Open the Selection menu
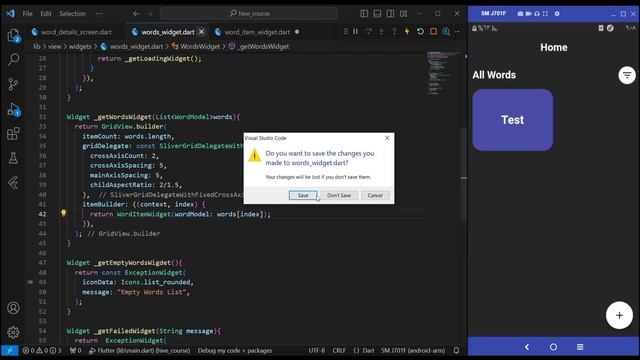640x360 pixels. tap(73, 13)
